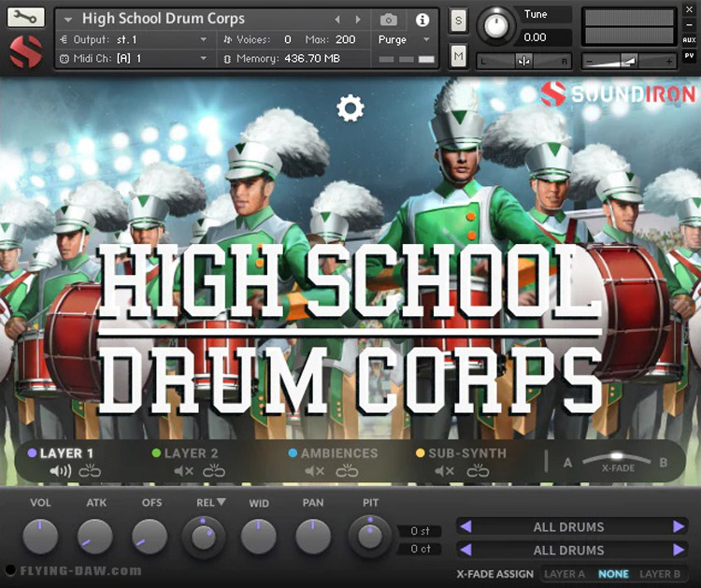Viewport: 701px width, 588px height.
Task: Open the snapshot camera view
Action: coord(389,20)
